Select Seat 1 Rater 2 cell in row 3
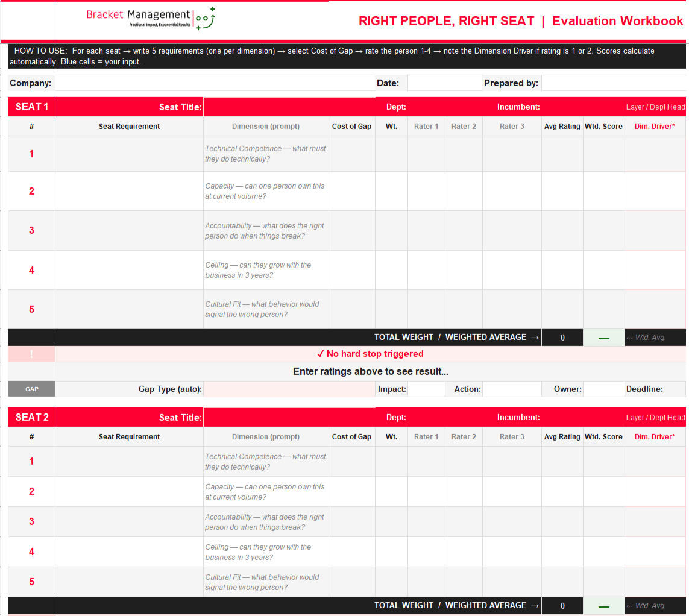Screen dimensions: 689x616 (x=464, y=231)
